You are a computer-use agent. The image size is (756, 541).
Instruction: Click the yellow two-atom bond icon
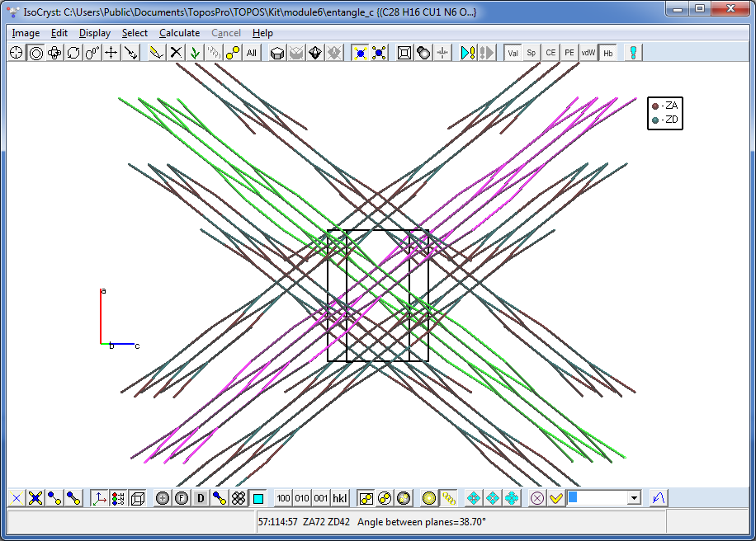pyautogui.click(x=233, y=53)
